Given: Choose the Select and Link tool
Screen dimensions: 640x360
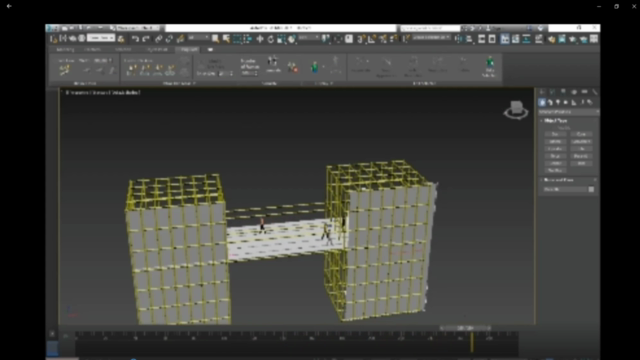Looking at the screenshot, I should [158, 39].
